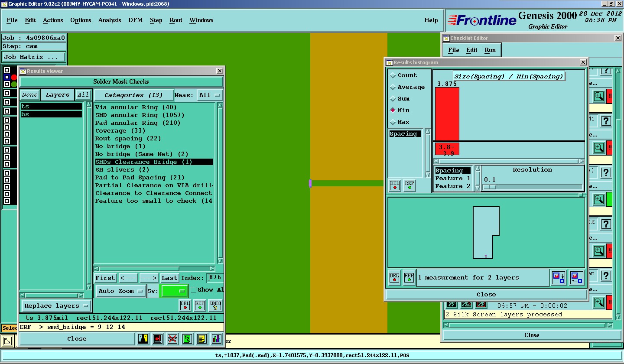Click the green circle indicator in left layer column
The image size is (624, 364).
click(x=14, y=84)
